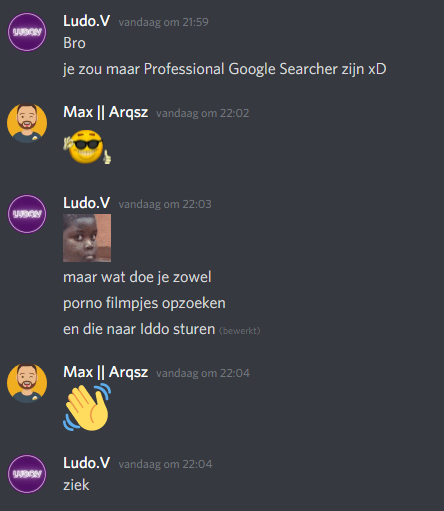The width and height of the screenshot is (444, 511).
Task: Open Max || Arqsz's avatar beside the waving hand
Action: pyautogui.click(x=27, y=383)
